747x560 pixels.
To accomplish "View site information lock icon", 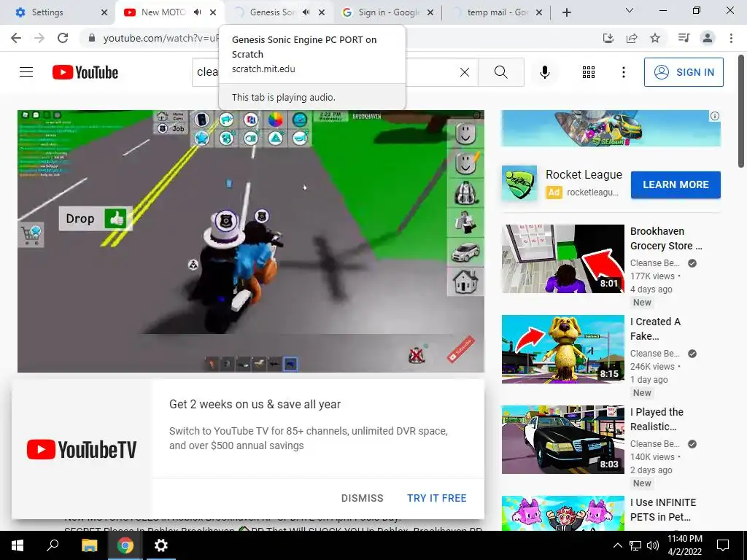I will [92, 38].
